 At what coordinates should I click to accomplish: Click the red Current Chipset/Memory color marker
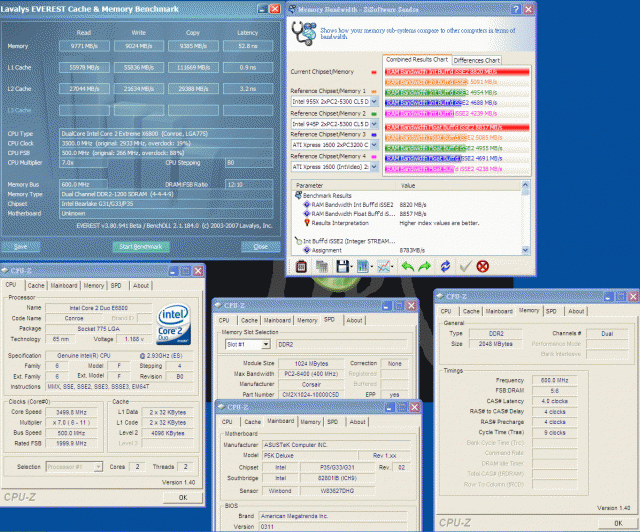pyautogui.click(x=374, y=72)
